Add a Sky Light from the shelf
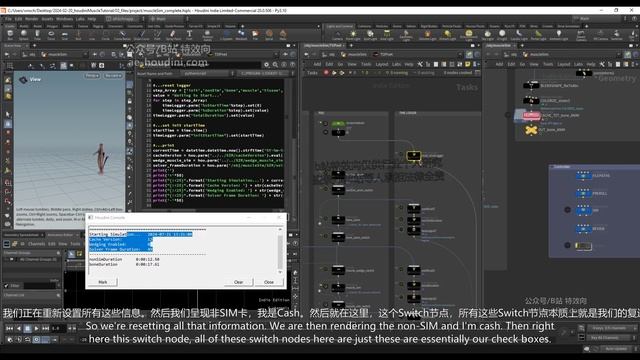Viewport: 640px width, 360px height. coord(487,35)
